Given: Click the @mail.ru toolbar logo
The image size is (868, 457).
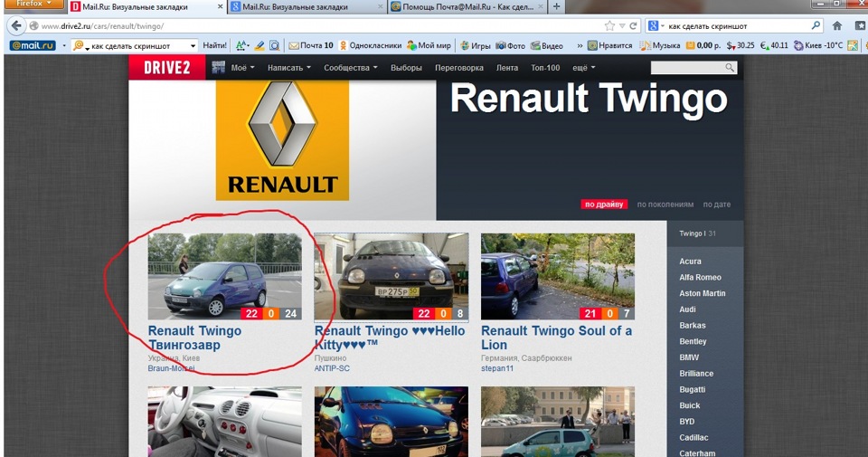Looking at the screenshot, I should (x=33, y=45).
